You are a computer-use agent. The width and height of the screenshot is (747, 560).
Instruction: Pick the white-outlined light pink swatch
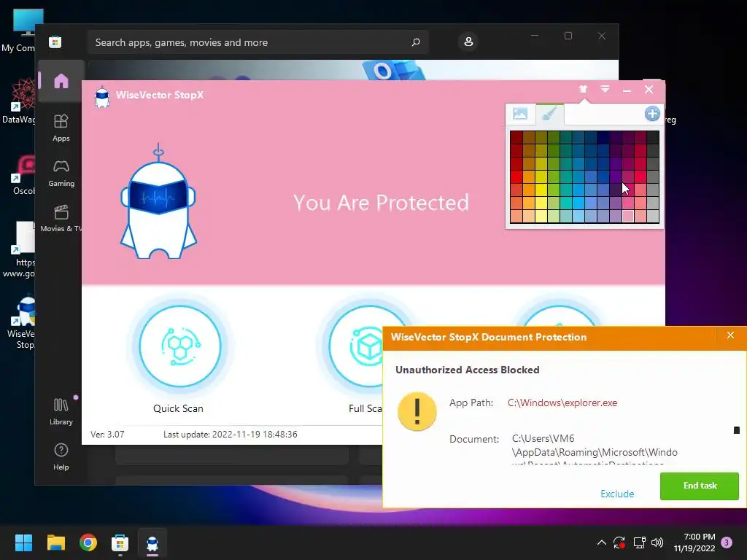coord(628,216)
